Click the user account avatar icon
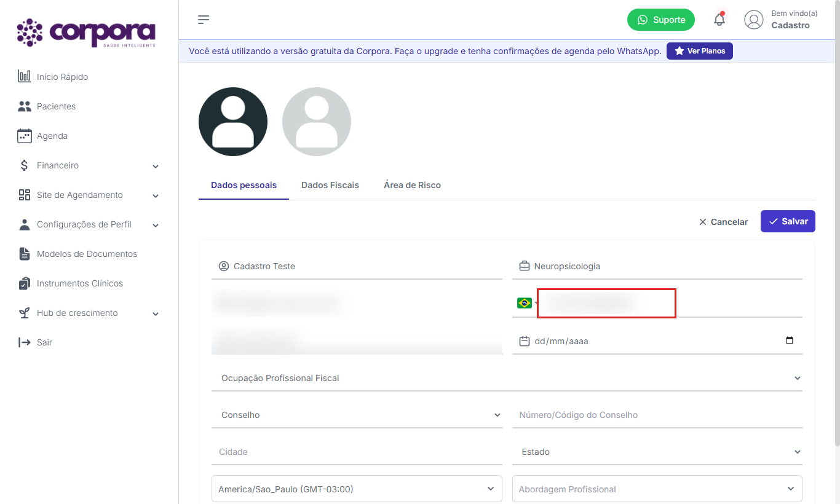 tap(754, 20)
